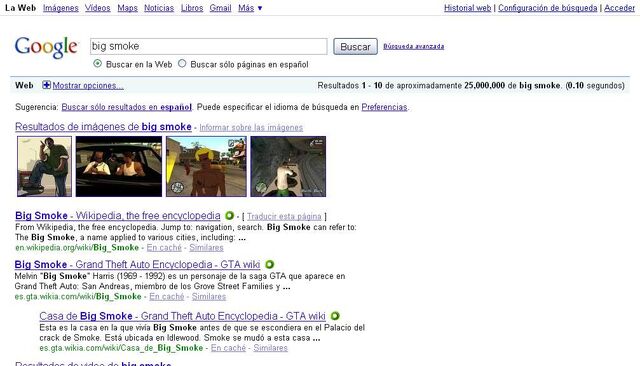Open Big Smoke Grand Theft Auto Encyclopedia result
Screen dimensions: 640x366
tap(137, 264)
